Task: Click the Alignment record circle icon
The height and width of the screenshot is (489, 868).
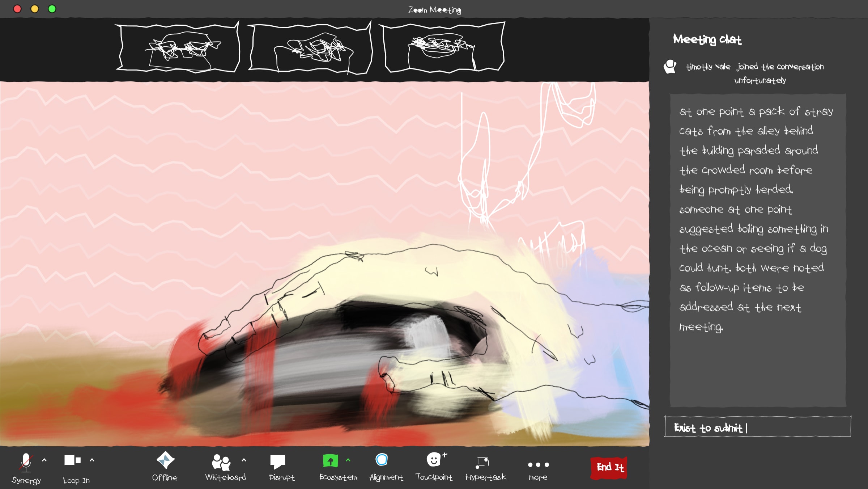Action: [382, 460]
